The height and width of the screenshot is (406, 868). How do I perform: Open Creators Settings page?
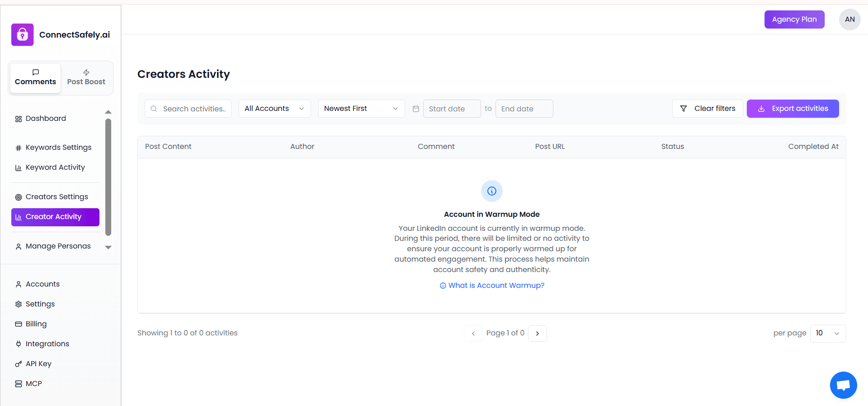tap(55, 197)
